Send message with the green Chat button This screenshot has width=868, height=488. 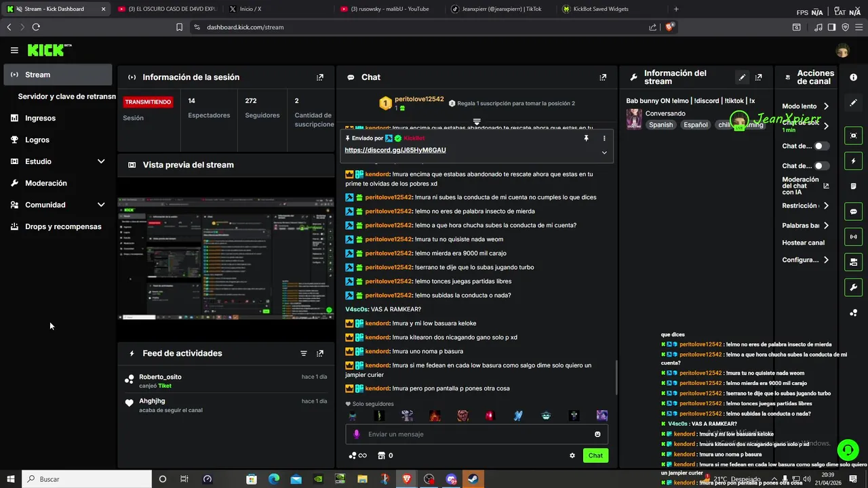[x=595, y=455]
